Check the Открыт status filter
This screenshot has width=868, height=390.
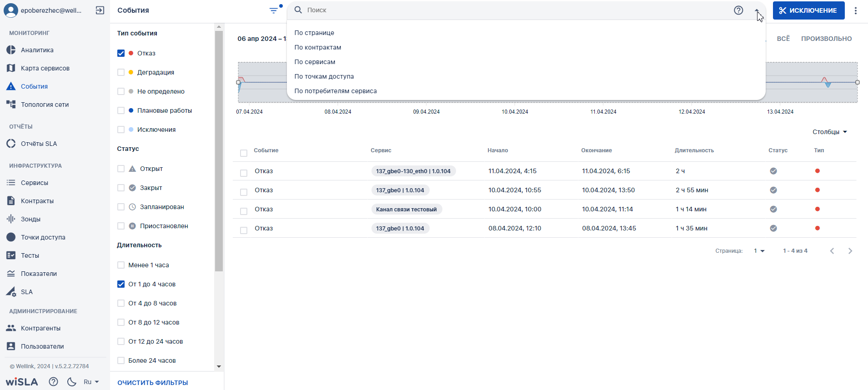(x=121, y=169)
